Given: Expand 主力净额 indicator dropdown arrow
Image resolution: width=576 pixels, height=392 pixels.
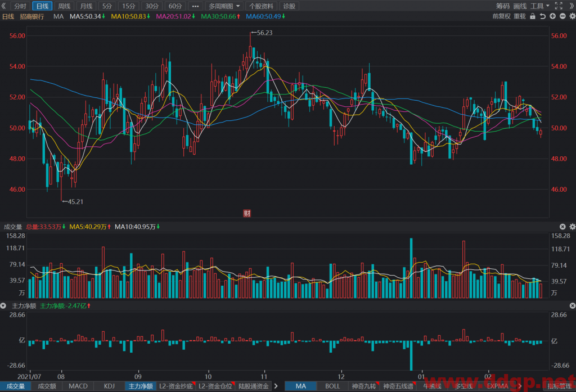Looking at the screenshot, I should (3, 305).
